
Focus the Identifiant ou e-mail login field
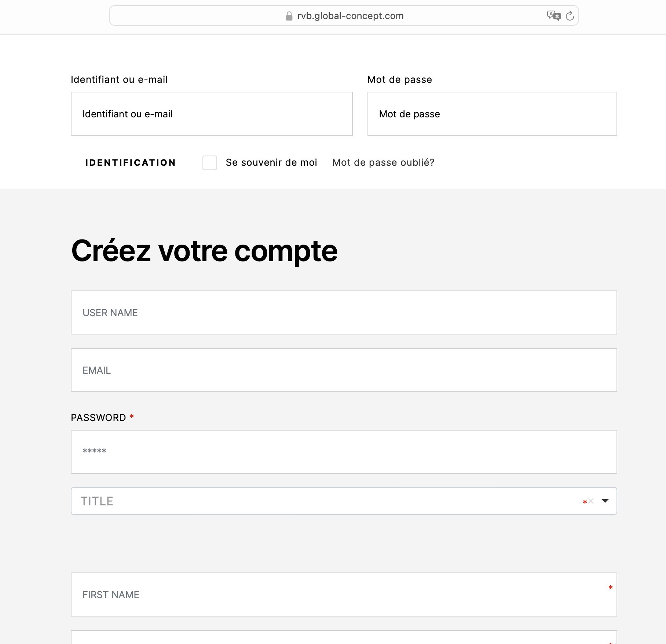212,114
